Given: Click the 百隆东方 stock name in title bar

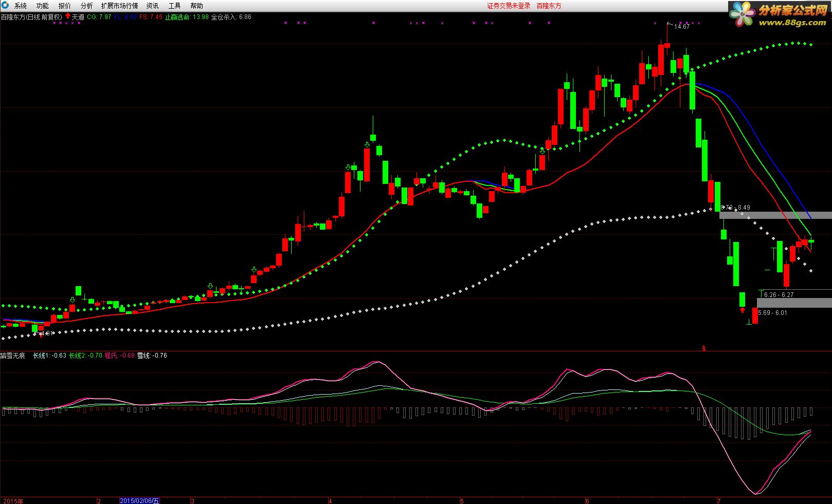Looking at the screenshot, I should 549,6.
